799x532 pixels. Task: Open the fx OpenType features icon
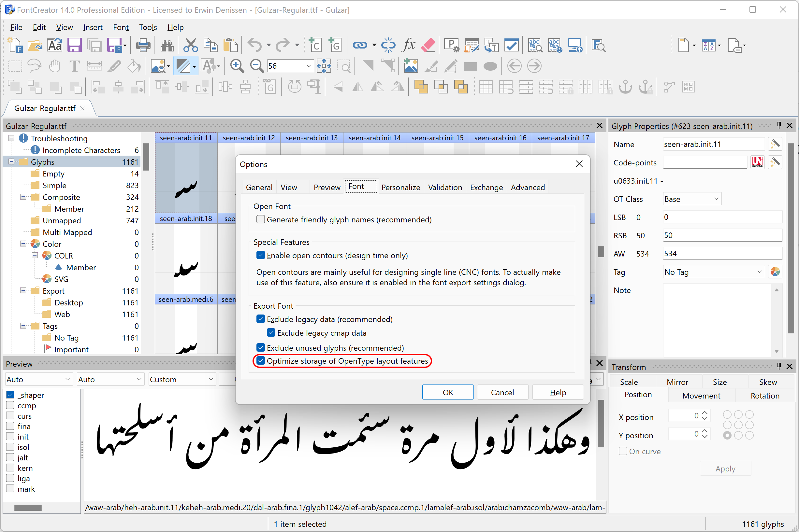pos(409,45)
